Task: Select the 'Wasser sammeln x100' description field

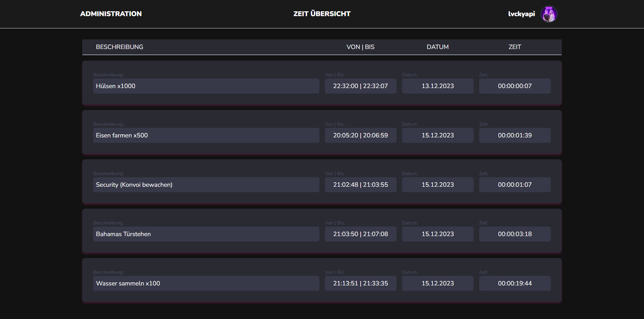Action: [206, 283]
